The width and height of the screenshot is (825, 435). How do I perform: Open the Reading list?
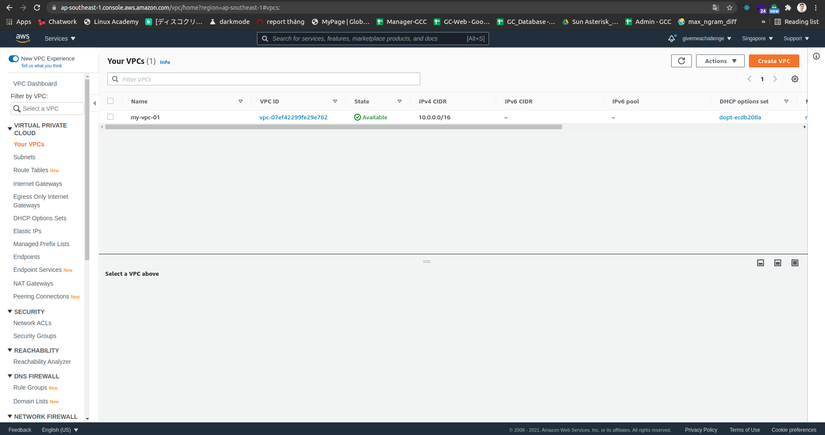click(796, 22)
